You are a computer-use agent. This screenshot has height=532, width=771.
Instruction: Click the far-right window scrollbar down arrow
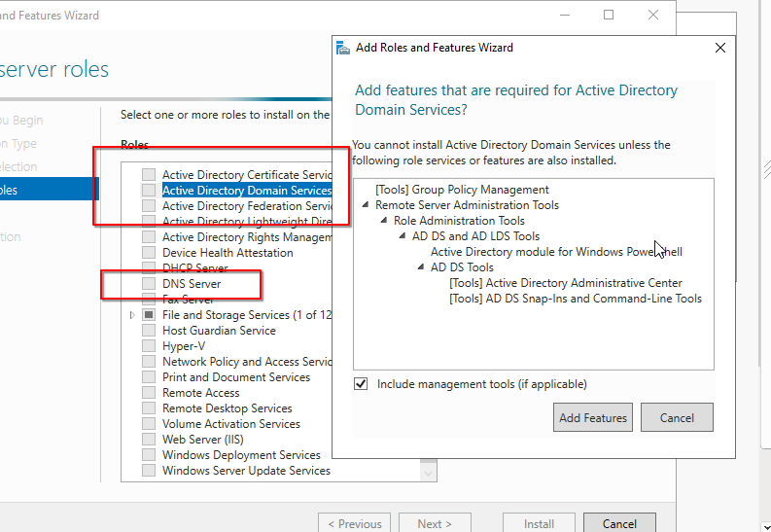tap(766, 526)
